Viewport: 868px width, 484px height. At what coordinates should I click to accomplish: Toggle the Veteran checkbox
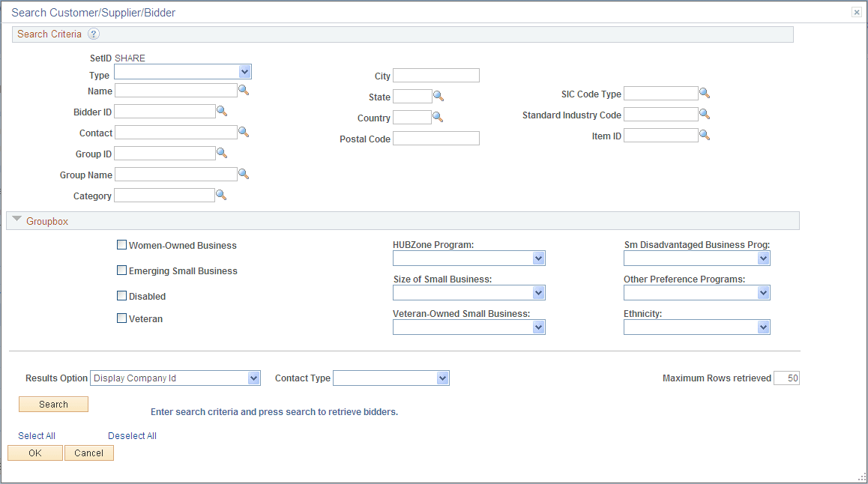coord(121,318)
